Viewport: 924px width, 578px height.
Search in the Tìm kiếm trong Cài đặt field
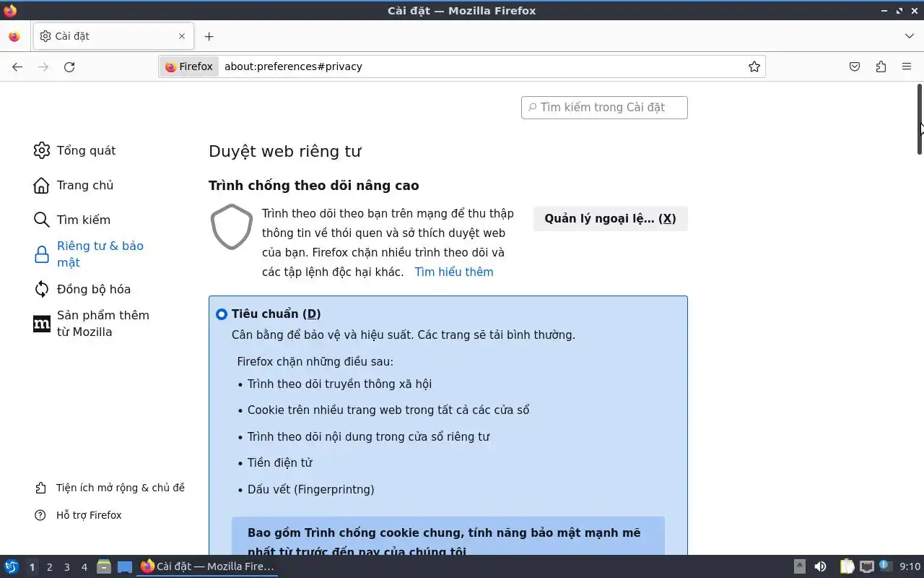[604, 108]
